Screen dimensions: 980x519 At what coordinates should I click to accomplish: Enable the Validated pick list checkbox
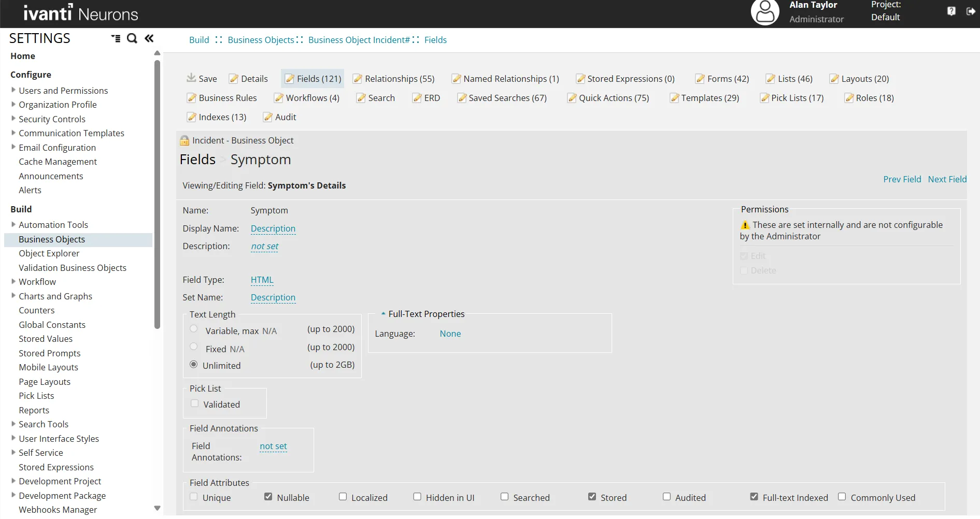pos(195,403)
